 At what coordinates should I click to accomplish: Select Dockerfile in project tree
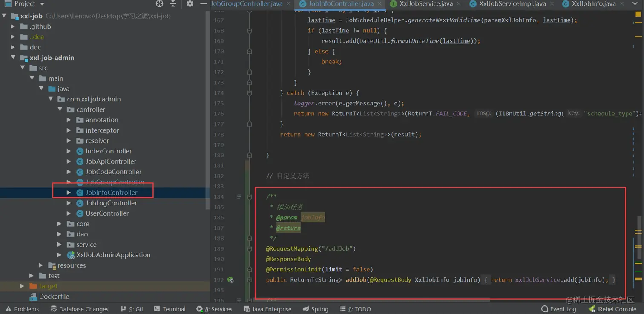(x=54, y=297)
